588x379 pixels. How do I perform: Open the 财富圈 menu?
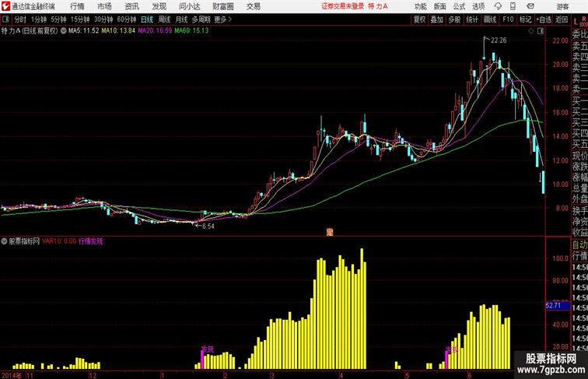(x=222, y=6)
